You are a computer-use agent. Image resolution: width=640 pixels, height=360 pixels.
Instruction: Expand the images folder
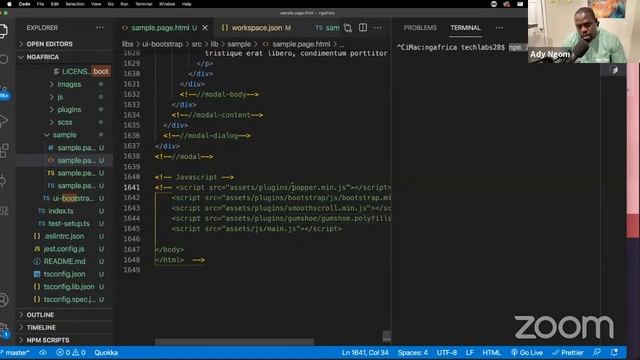pos(69,84)
